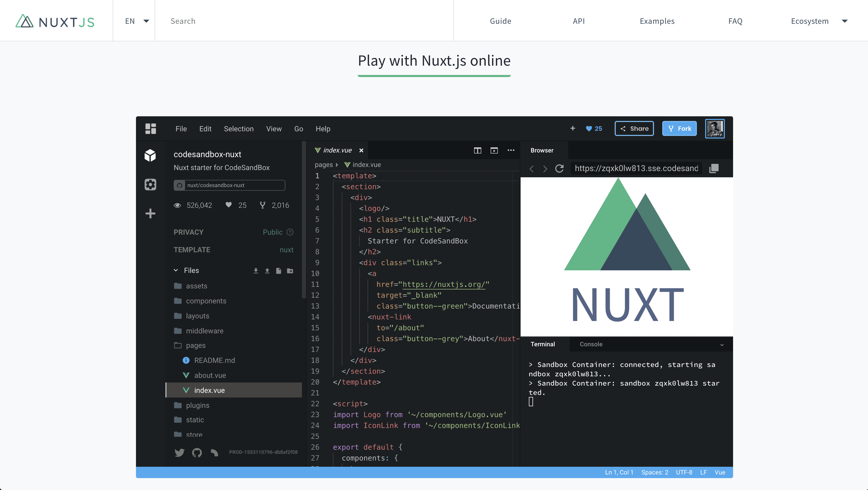Click the Share button
Image resolution: width=868 pixels, height=490 pixels.
634,128
